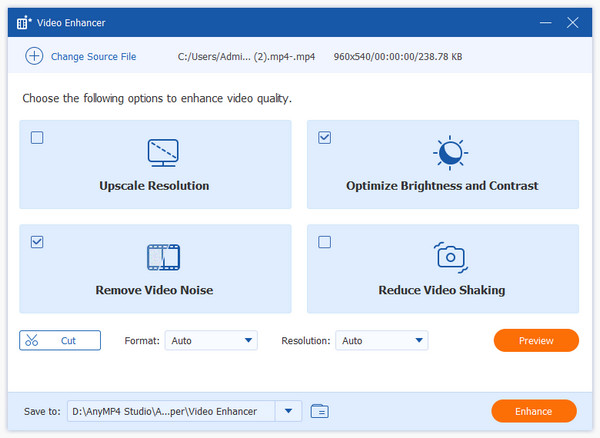Click the Enhance button
This screenshot has height=438, width=600.
point(534,411)
